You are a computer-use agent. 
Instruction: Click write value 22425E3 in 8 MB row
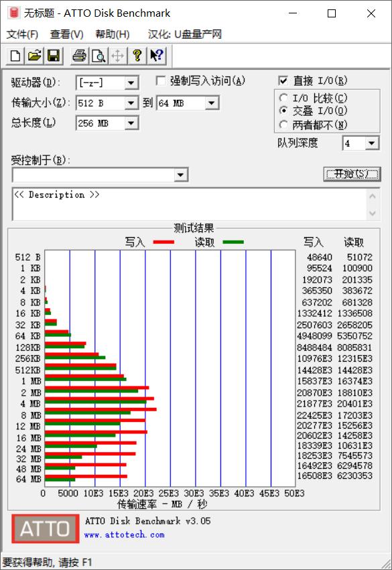314,415
